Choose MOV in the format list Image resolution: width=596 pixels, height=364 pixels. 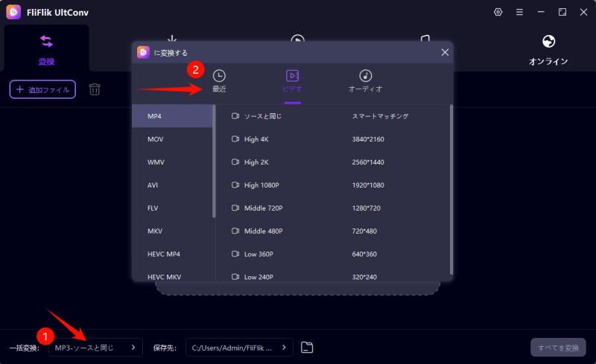coord(172,139)
